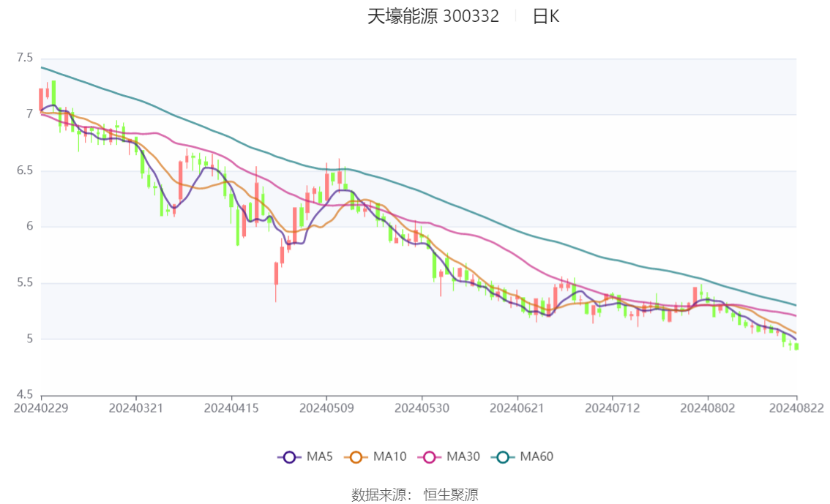
Task: Click the 7.5 price axis label
Action: tap(25, 58)
